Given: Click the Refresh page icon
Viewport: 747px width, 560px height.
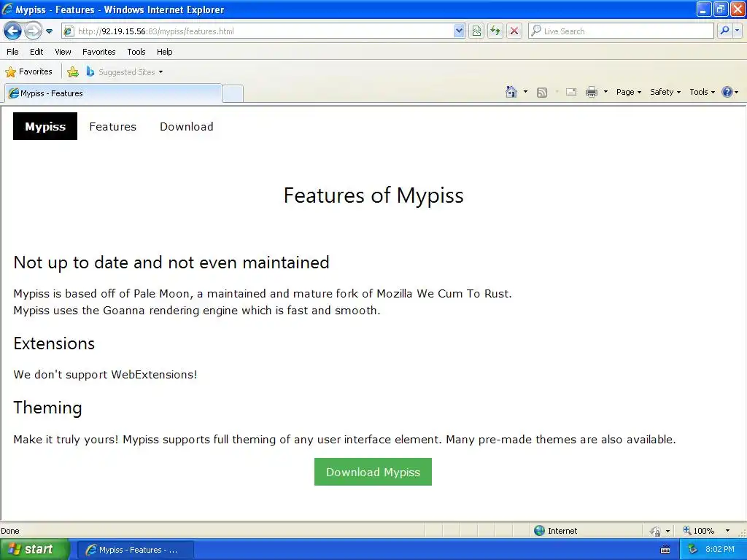Looking at the screenshot, I should 495,31.
